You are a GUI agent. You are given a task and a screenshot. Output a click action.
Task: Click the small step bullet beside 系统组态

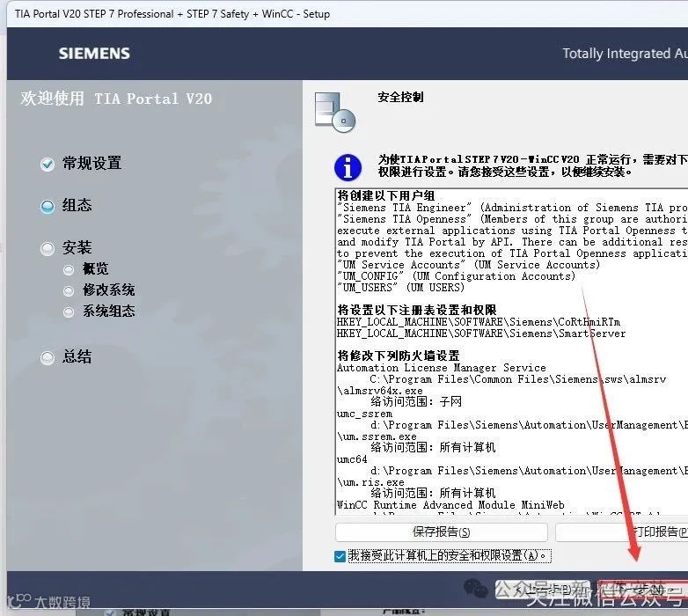click(x=69, y=312)
